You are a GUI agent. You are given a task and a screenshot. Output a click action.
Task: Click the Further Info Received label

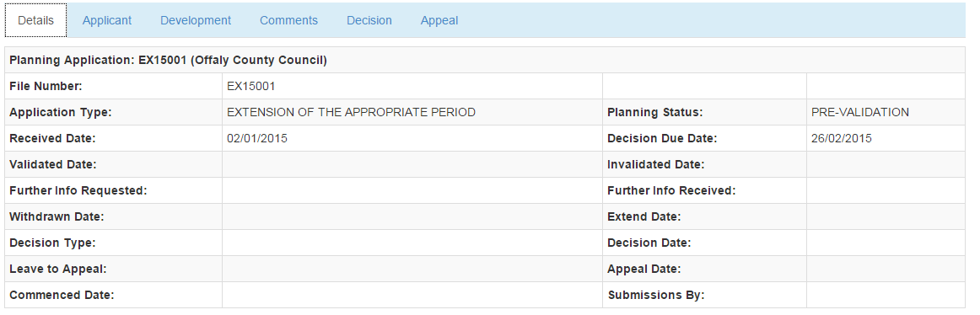tap(671, 191)
